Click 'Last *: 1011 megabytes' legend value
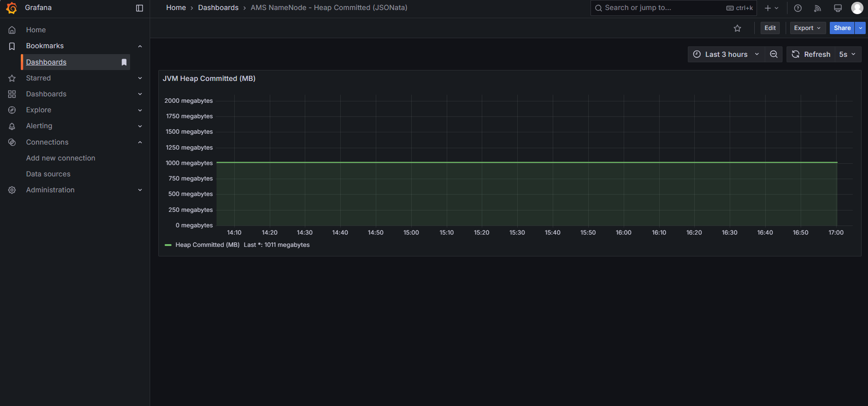Screen dimensions: 868x406 pyautogui.click(x=277, y=245)
